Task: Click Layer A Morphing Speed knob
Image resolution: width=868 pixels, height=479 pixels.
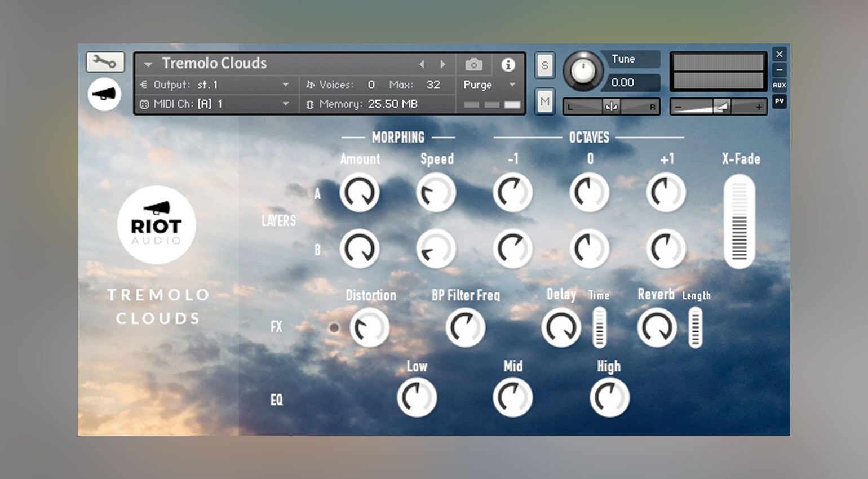Action: pyautogui.click(x=436, y=192)
